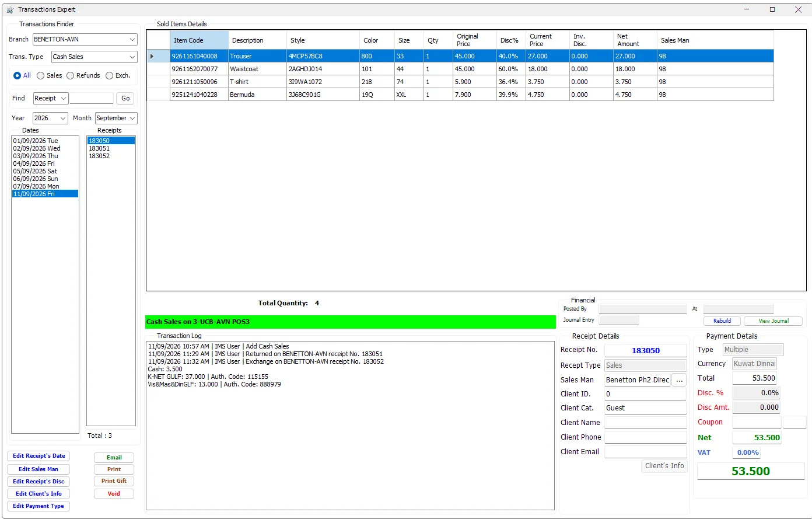Click the Print button
This screenshot has height=519, width=812.
[x=114, y=469]
